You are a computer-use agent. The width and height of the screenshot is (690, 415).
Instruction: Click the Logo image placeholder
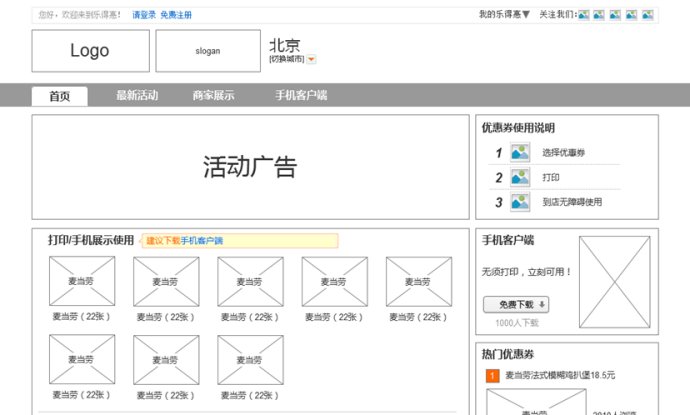click(90, 51)
